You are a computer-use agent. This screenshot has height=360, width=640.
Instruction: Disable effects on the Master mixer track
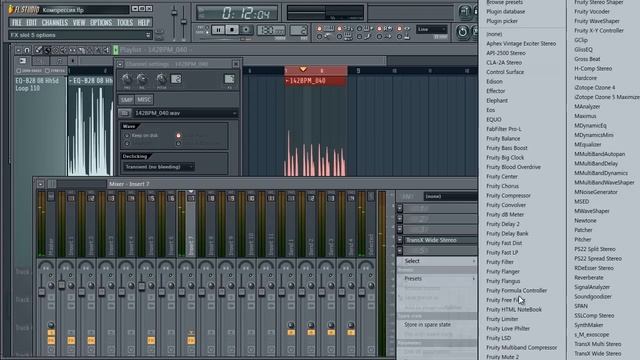pyautogui.click(x=51, y=340)
